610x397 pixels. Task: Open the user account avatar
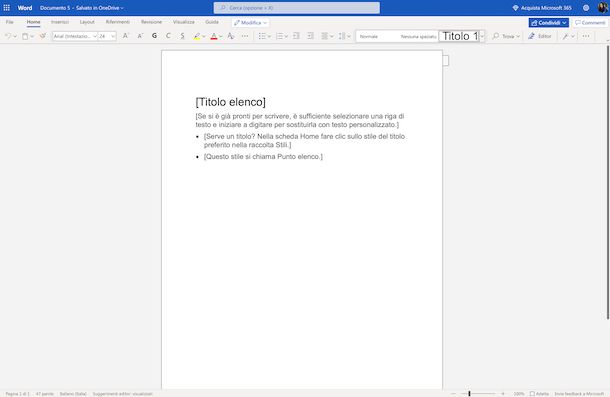click(x=603, y=7)
